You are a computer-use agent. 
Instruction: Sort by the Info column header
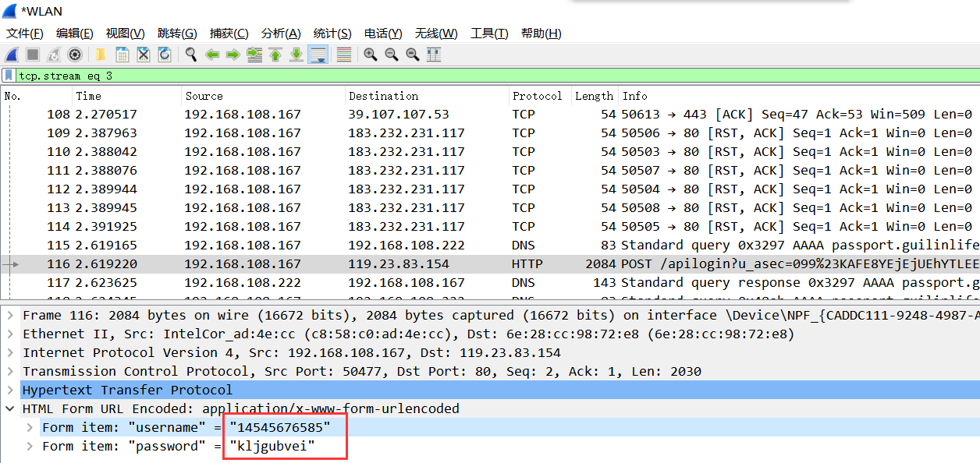(800, 96)
